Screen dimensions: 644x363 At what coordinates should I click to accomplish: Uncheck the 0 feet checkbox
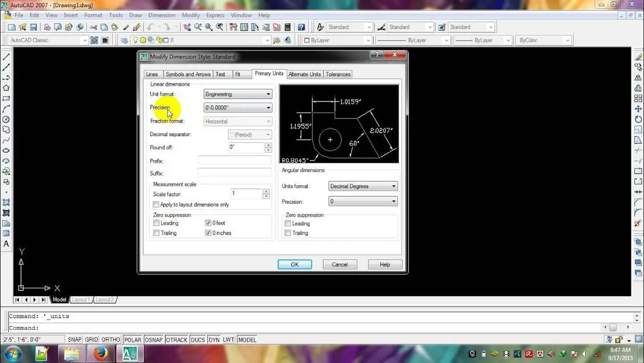pyautogui.click(x=208, y=223)
